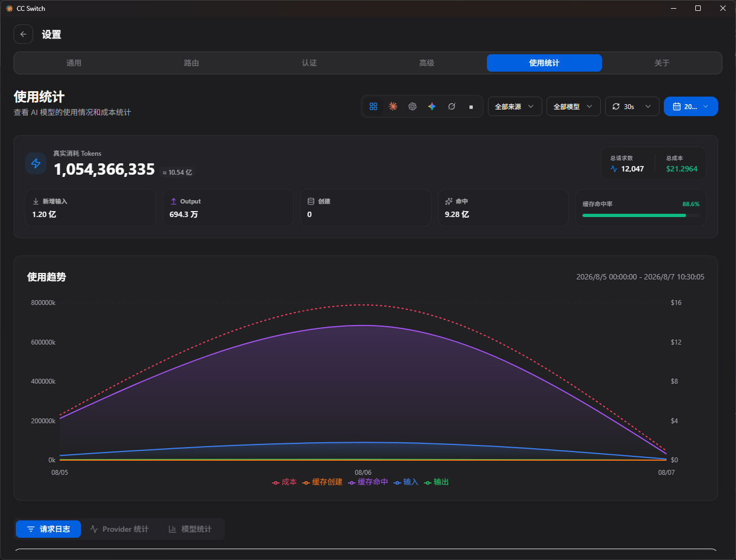Click the back arrow next to 设置

pos(23,34)
